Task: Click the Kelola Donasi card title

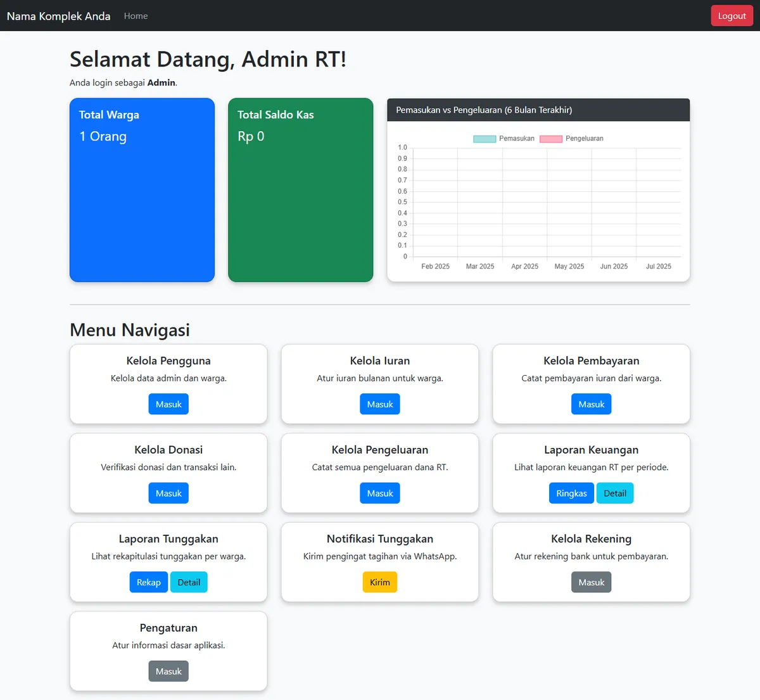Action: [x=168, y=450]
